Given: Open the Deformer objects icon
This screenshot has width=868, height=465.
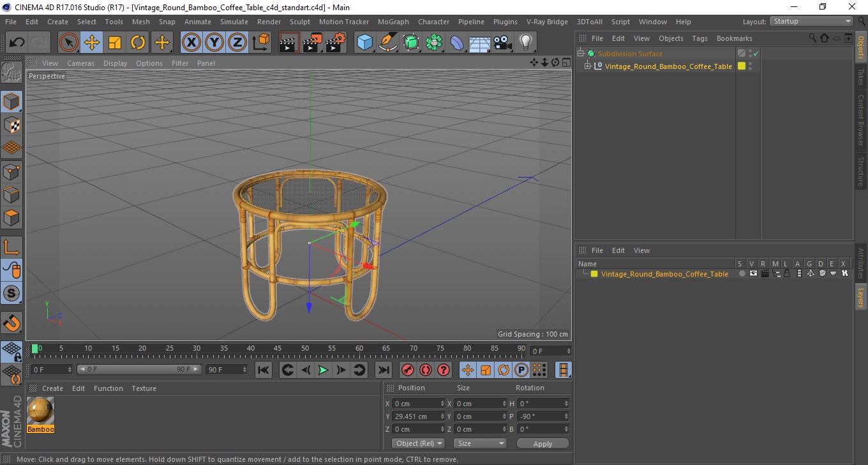Looking at the screenshot, I should [x=457, y=43].
